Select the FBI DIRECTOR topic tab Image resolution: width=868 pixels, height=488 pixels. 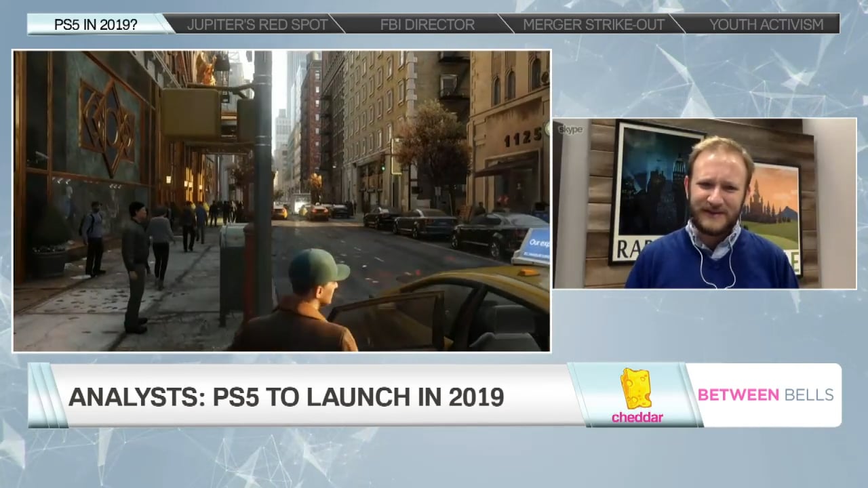click(x=427, y=24)
